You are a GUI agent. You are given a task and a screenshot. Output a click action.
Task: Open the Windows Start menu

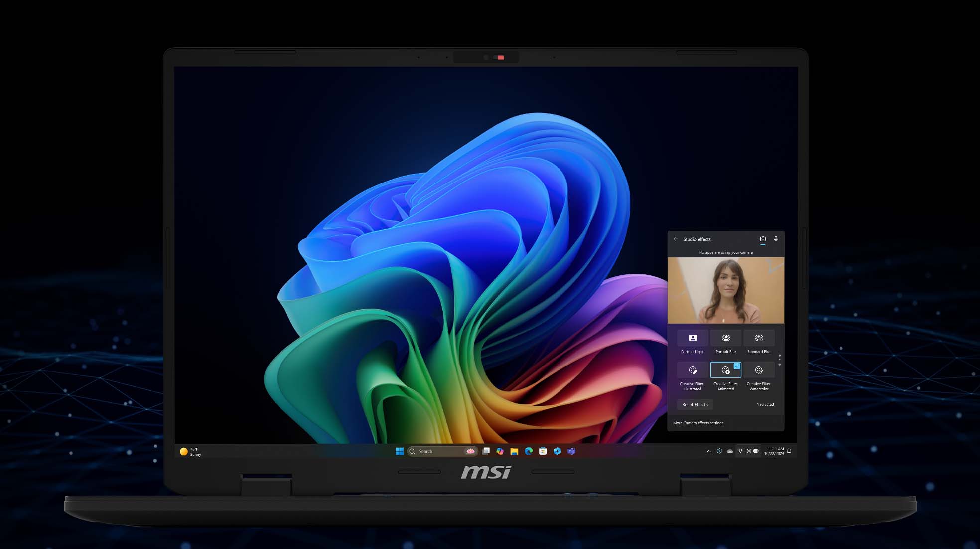[399, 451]
